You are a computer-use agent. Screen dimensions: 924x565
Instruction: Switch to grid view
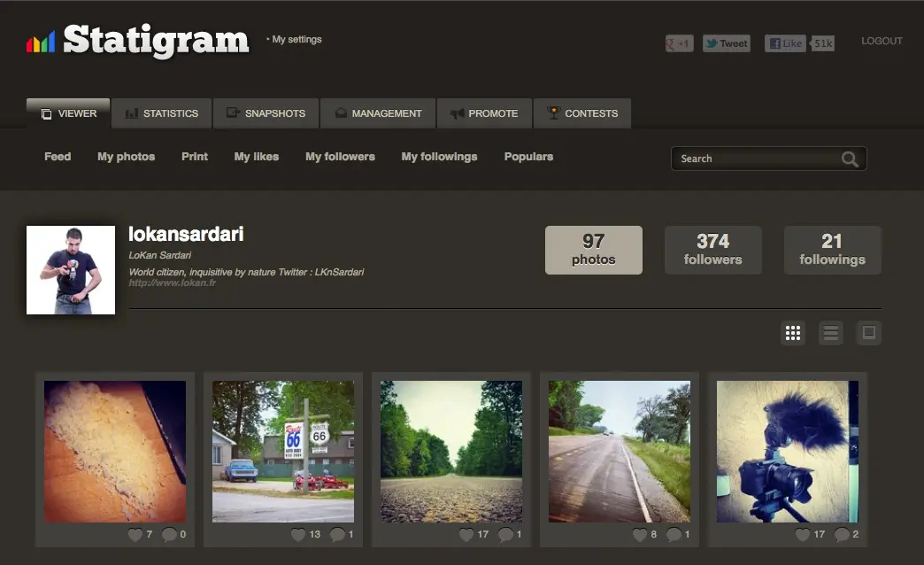pyautogui.click(x=793, y=332)
